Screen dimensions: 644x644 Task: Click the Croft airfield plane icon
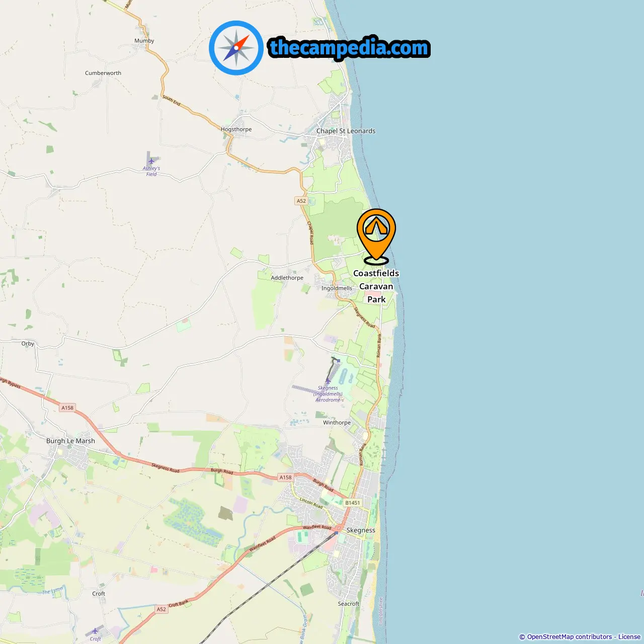click(x=95, y=631)
